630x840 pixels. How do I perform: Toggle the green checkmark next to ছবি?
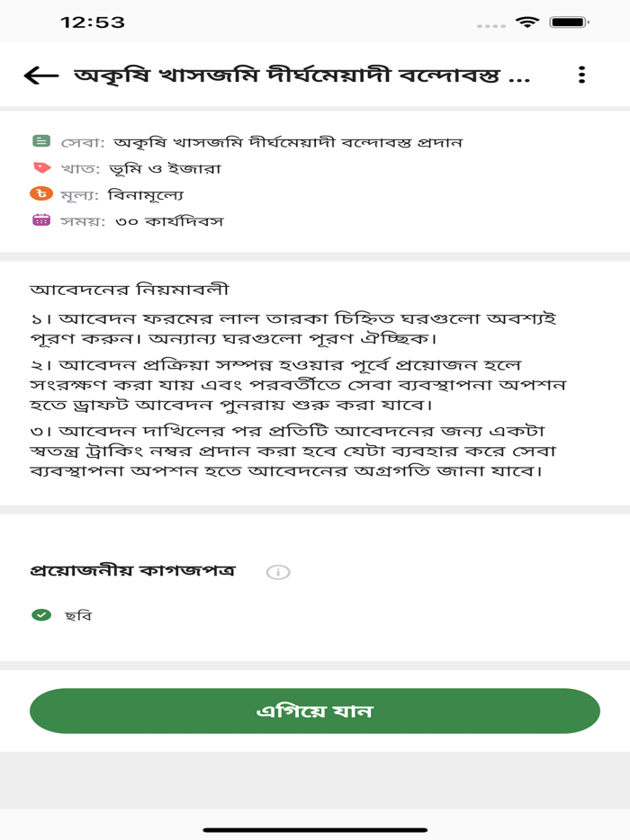[40, 616]
